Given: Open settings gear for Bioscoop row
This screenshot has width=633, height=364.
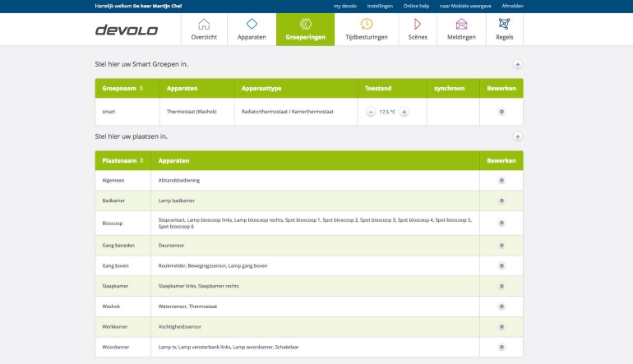Looking at the screenshot, I should tap(501, 223).
